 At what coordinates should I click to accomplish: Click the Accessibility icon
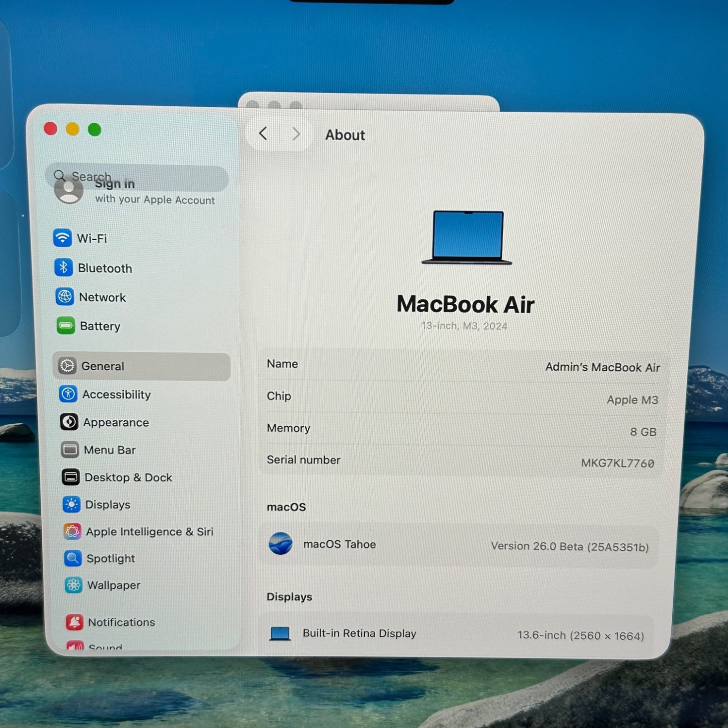coord(68,394)
